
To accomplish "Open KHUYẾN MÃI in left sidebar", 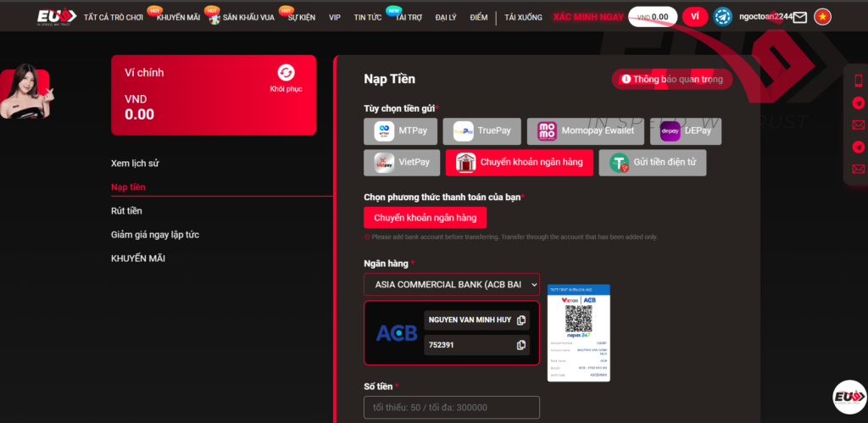I will pos(138,259).
